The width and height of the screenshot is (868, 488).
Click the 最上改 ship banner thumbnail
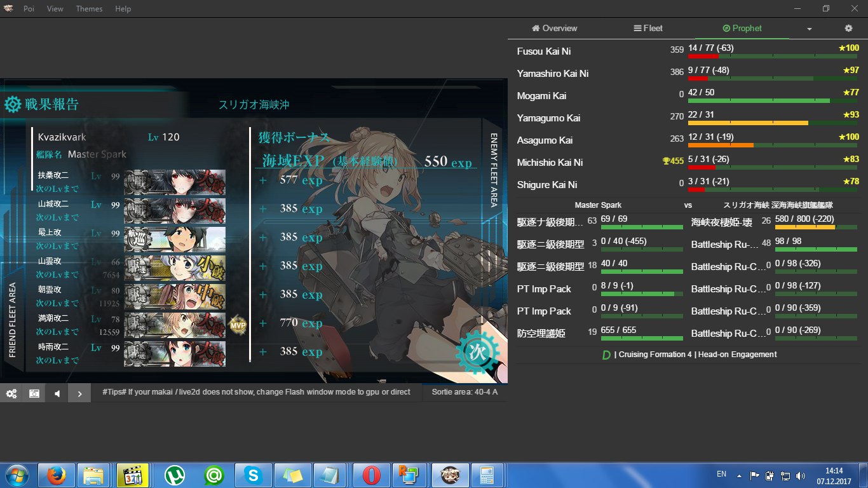pos(175,239)
